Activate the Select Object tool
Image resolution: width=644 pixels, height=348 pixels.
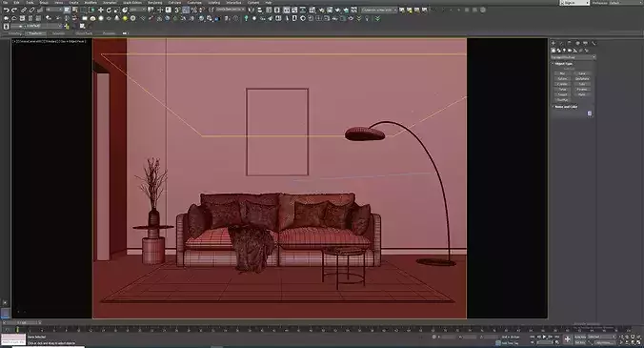(67, 10)
